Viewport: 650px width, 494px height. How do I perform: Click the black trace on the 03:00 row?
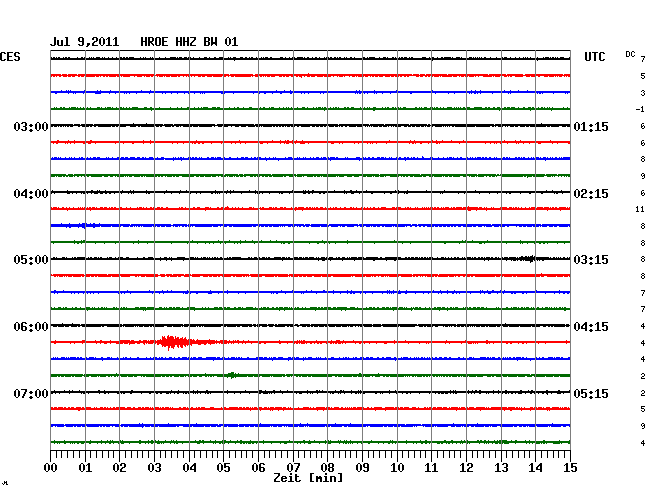click(x=310, y=126)
